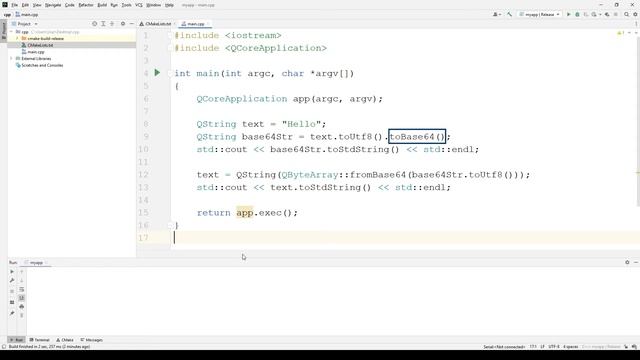Open Project panel gear options
The height and width of the screenshot is (360, 640).
(123, 24)
